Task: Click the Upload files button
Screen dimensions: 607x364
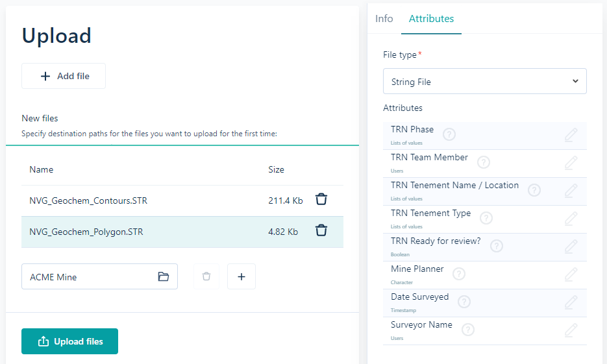Action: tap(69, 341)
